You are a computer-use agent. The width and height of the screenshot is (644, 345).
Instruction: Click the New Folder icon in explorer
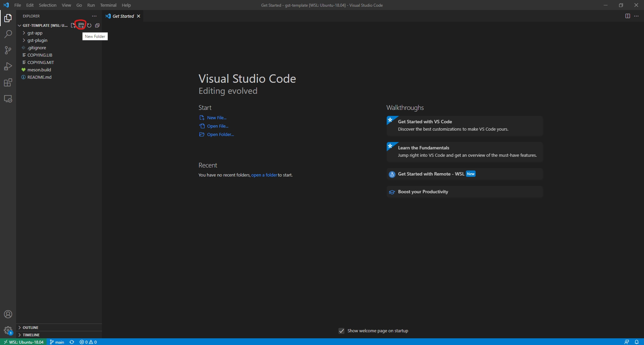click(x=81, y=25)
